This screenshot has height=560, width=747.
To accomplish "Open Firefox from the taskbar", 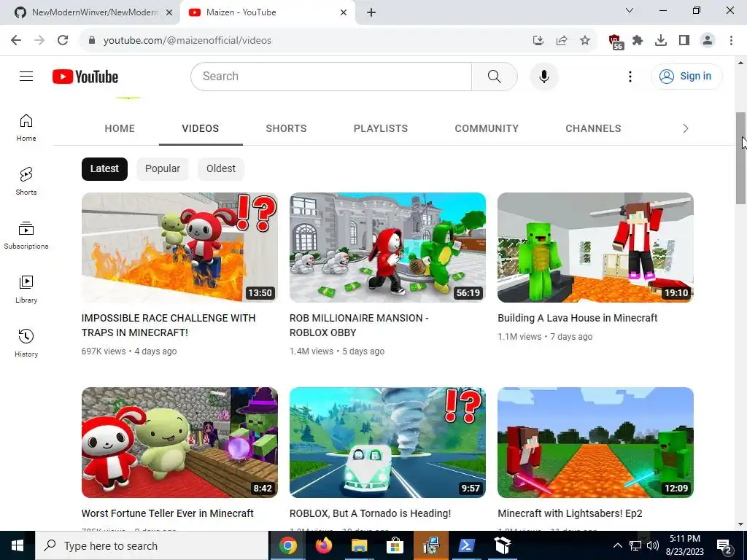I will [x=324, y=545].
